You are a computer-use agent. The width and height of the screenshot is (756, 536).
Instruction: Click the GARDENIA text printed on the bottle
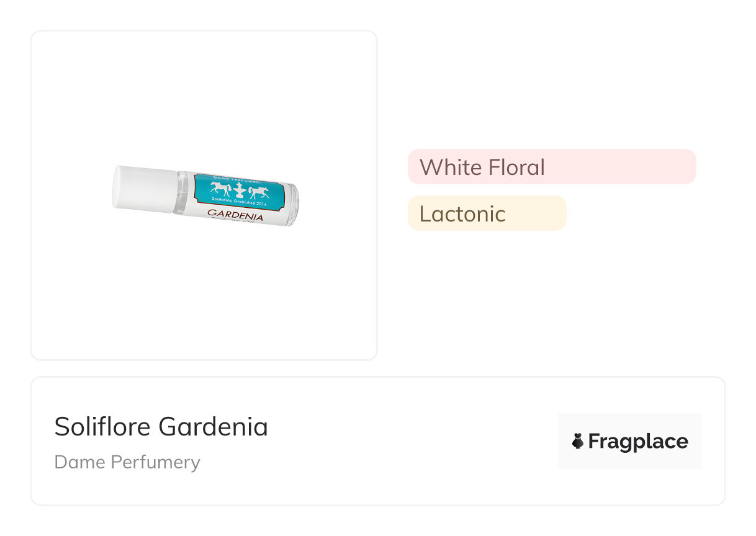click(x=235, y=217)
